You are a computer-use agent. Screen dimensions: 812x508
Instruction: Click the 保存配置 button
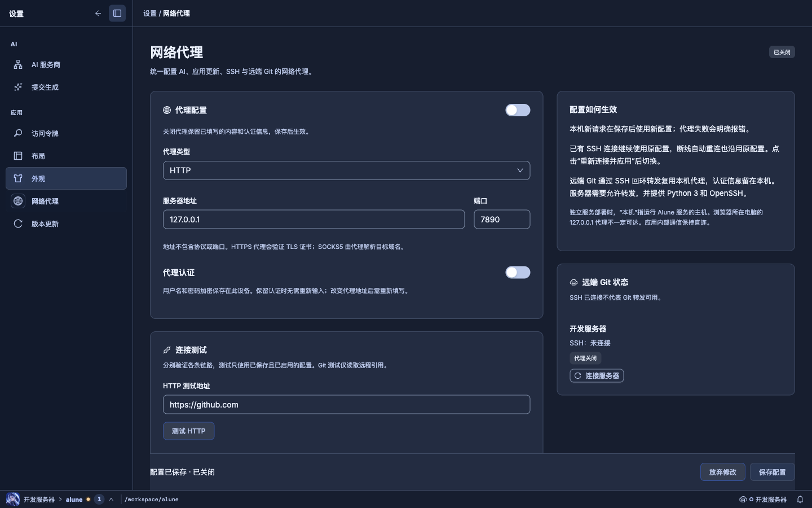point(773,472)
